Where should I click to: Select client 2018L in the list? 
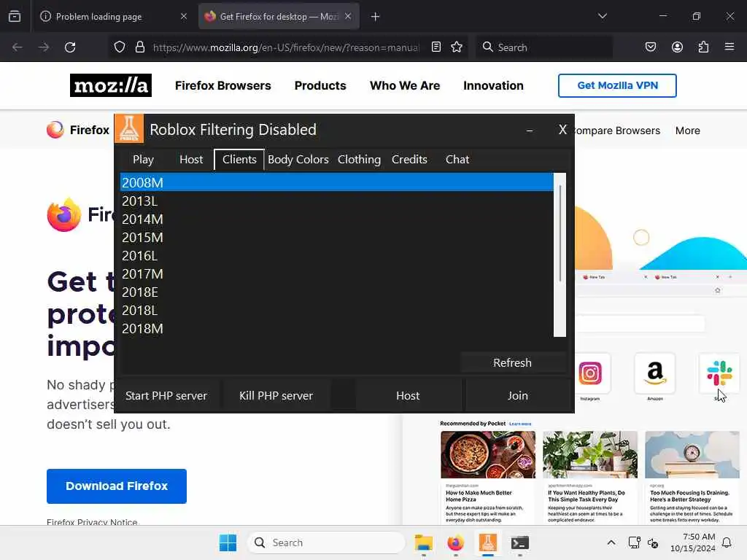337,311
